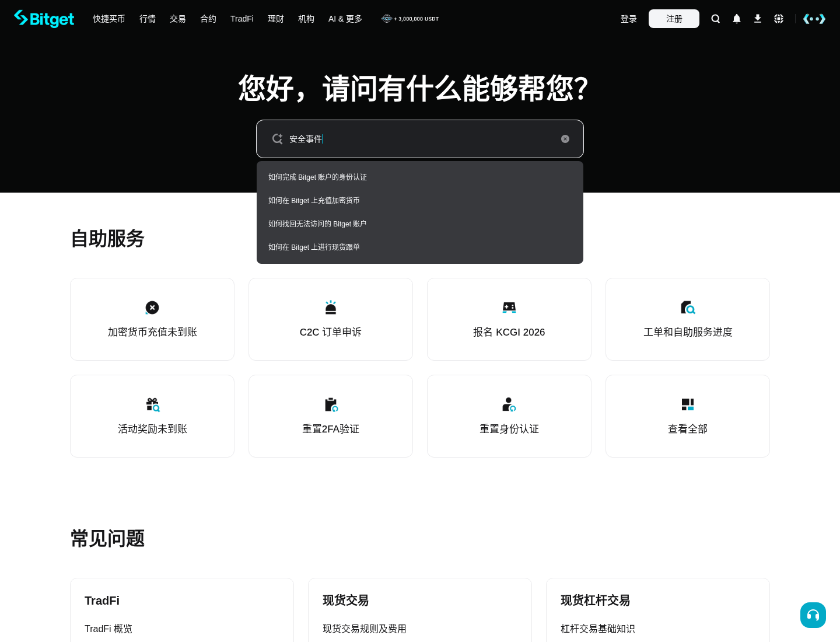The height and width of the screenshot is (642, 840).
Task: Click the 3,000,000 USDT promo badge
Action: (x=410, y=19)
